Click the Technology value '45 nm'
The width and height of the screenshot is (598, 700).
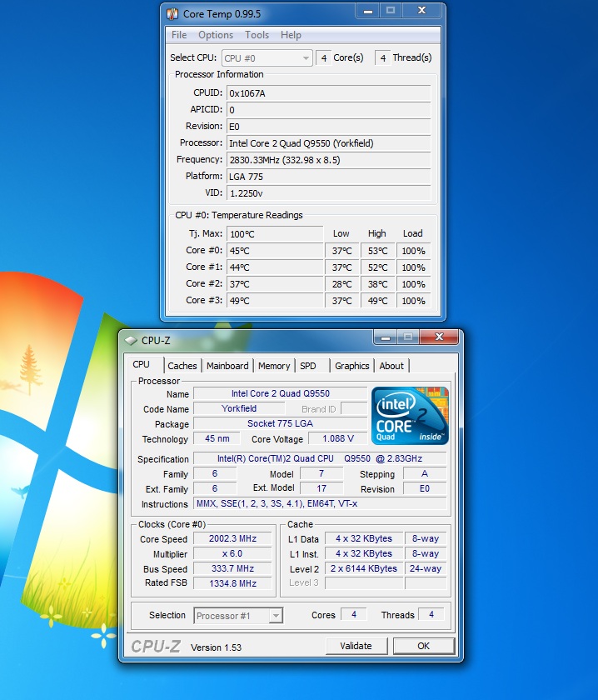pyautogui.click(x=217, y=438)
